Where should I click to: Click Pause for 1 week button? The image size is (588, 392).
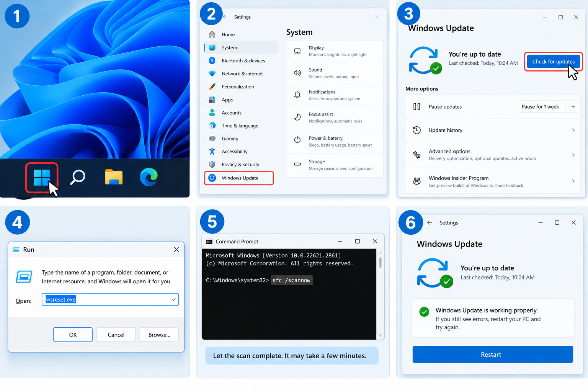pos(540,107)
